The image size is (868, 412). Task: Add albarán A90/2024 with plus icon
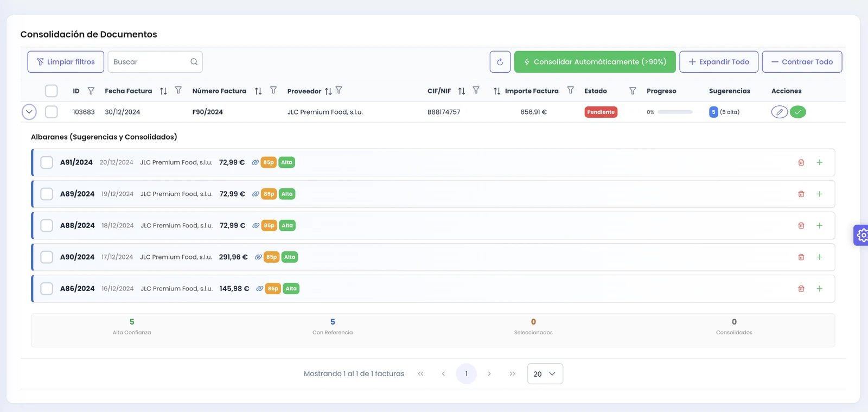tap(820, 257)
